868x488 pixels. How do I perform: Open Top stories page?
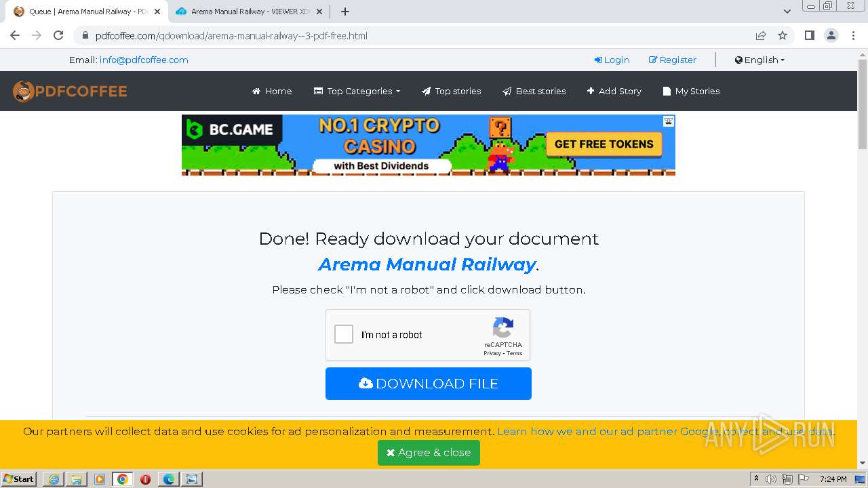pos(451,91)
